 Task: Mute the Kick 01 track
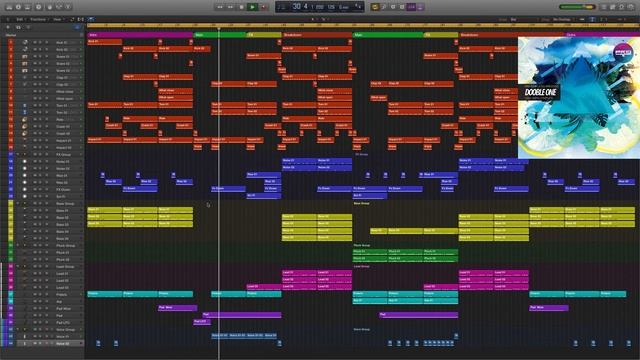click(x=35, y=42)
